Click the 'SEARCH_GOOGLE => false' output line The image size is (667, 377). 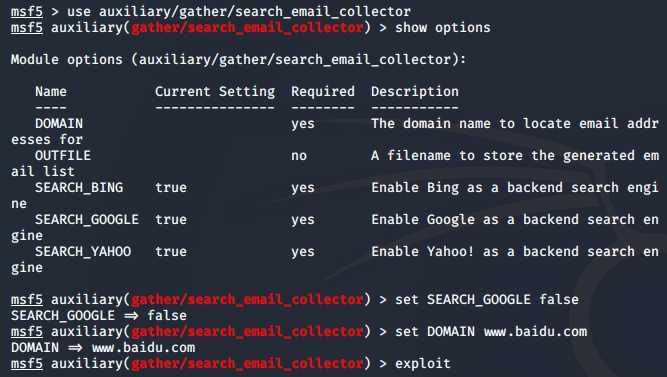pyautogui.click(x=99, y=316)
